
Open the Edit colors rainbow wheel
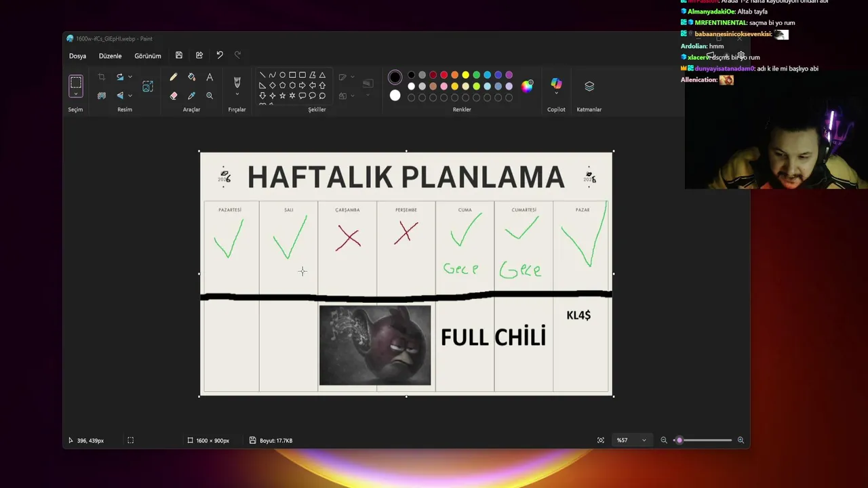[x=527, y=86]
